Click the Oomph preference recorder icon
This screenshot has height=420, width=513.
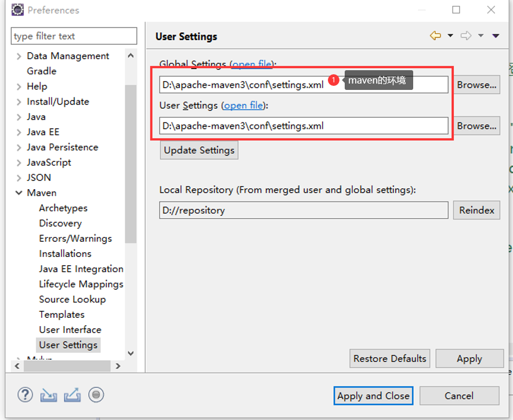95,395
